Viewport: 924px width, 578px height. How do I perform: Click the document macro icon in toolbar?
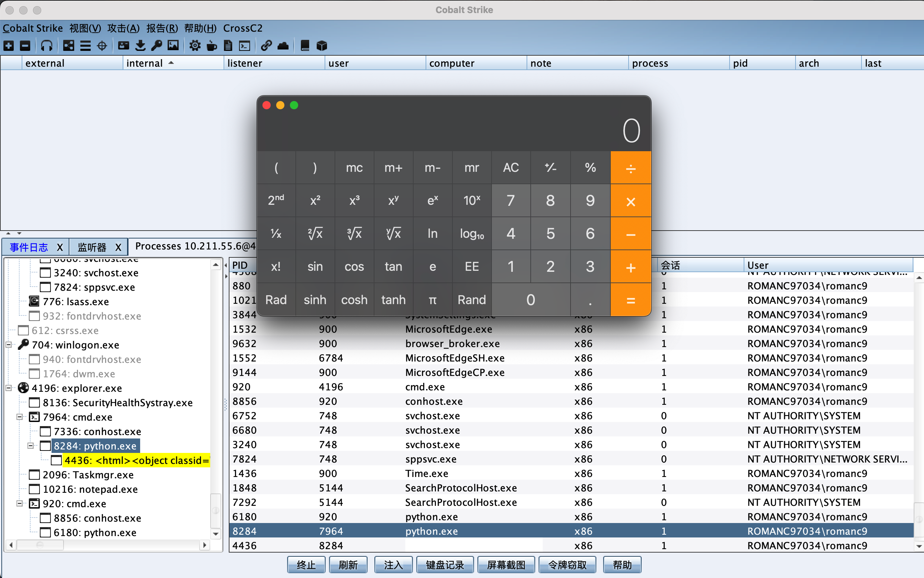click(x=228, y=46)
